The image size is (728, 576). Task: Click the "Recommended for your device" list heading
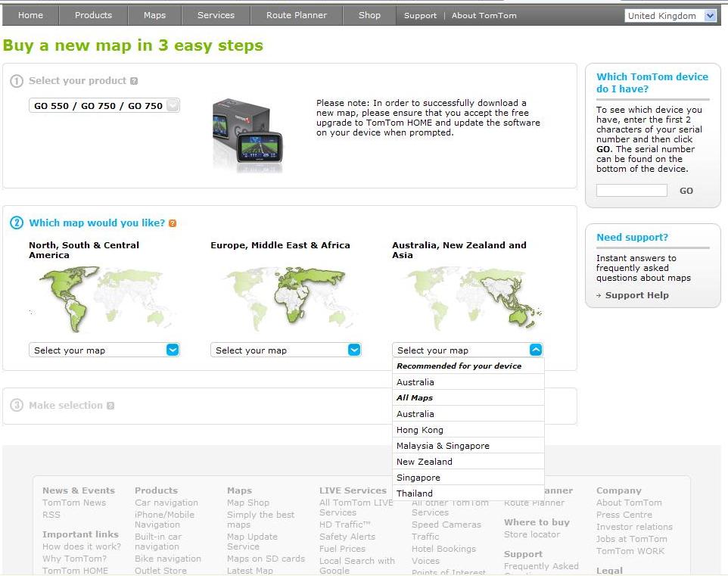459,366
